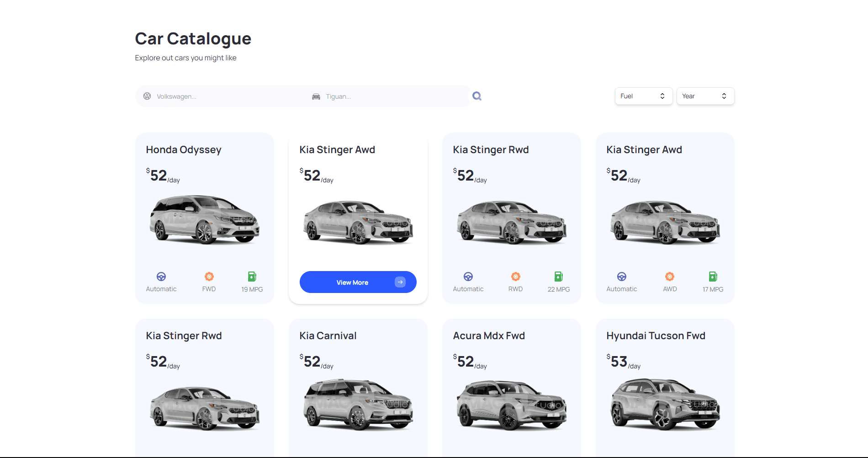
Task: Click the steering wheel icon on rightmost Kia Stinger Awd
Action: 622,277
